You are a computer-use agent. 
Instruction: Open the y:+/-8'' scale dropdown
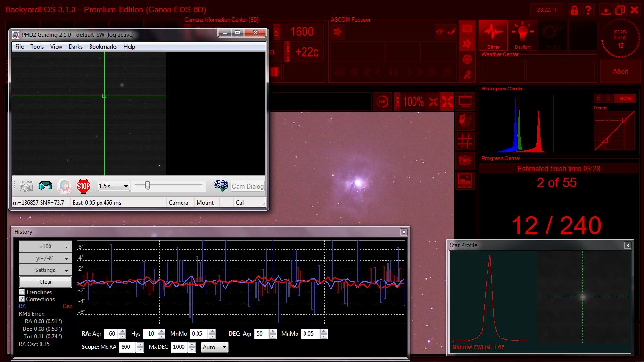tap(45, 258)
